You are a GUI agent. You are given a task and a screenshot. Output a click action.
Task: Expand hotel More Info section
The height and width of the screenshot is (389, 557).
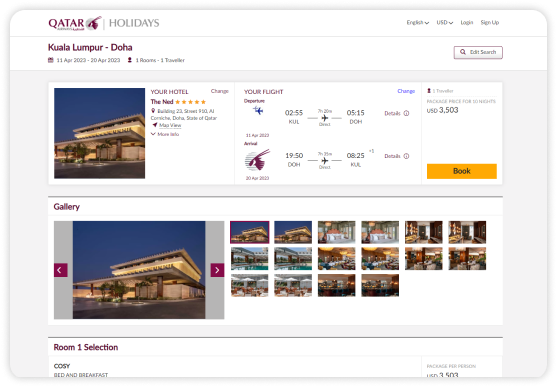point(165,134)
